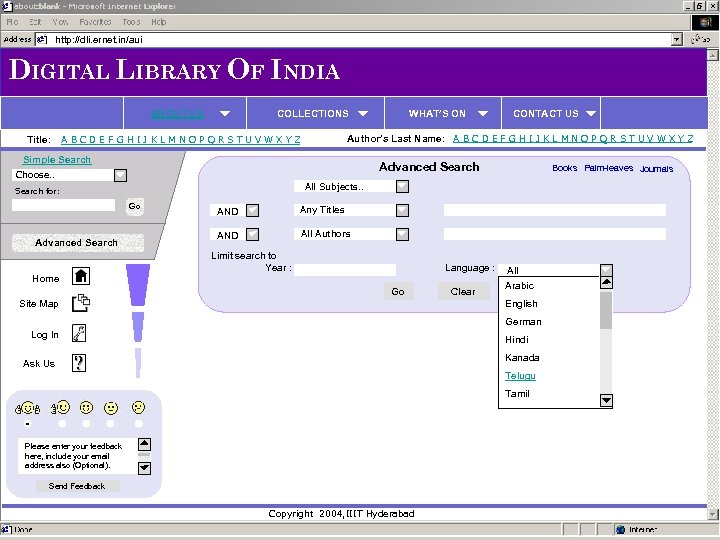
Task: Open the first AND operator dropdown
Action: [x=252, y=211]
